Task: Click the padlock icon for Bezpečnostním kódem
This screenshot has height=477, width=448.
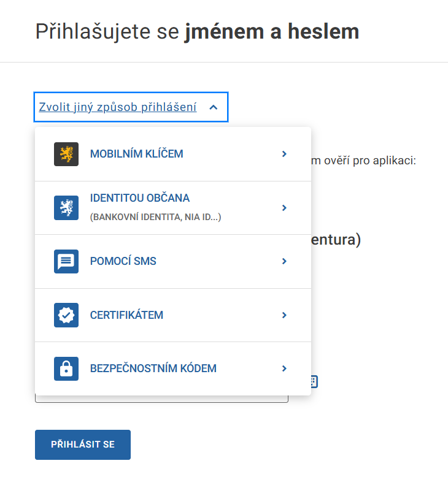Action: tap(66, 368)
